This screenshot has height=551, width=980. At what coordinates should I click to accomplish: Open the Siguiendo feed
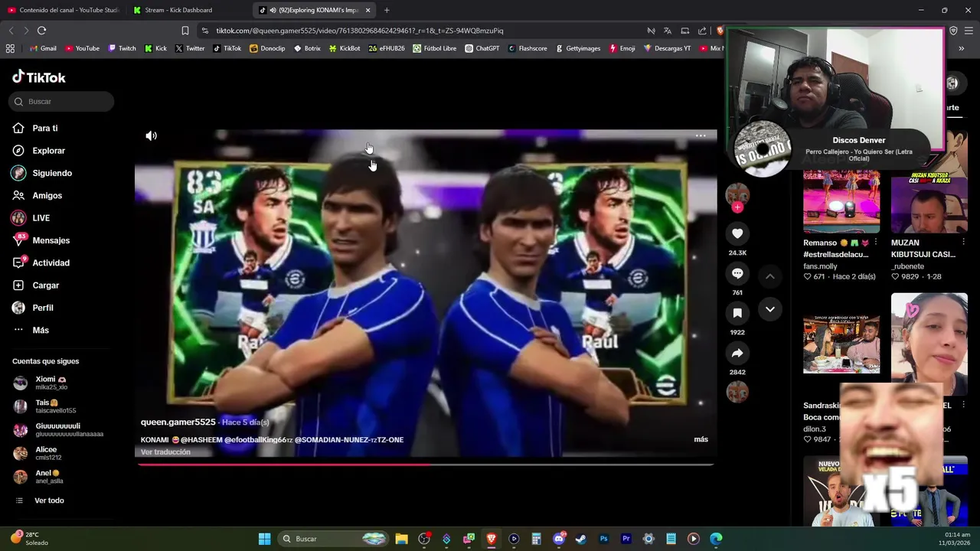point(52,173)
